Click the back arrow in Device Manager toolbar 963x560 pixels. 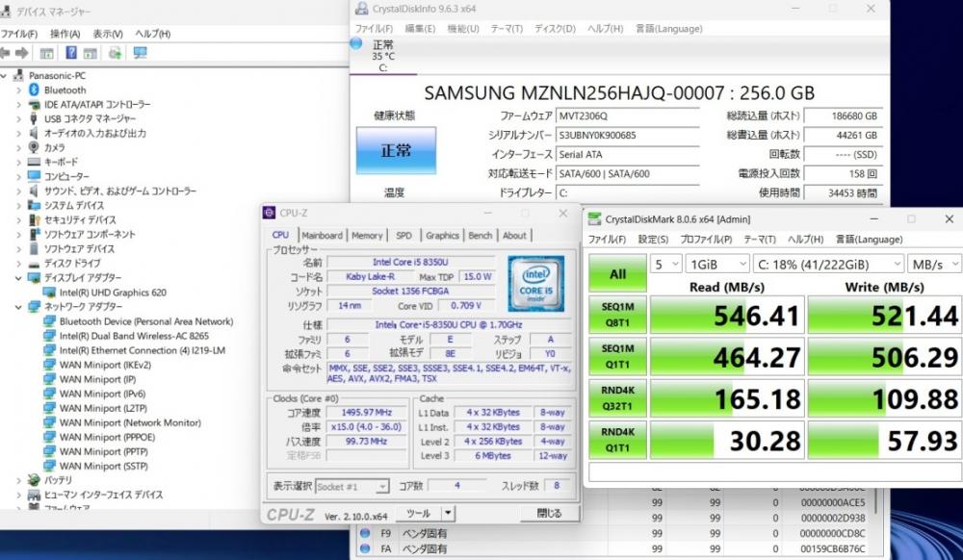click(x=6, y=53)
